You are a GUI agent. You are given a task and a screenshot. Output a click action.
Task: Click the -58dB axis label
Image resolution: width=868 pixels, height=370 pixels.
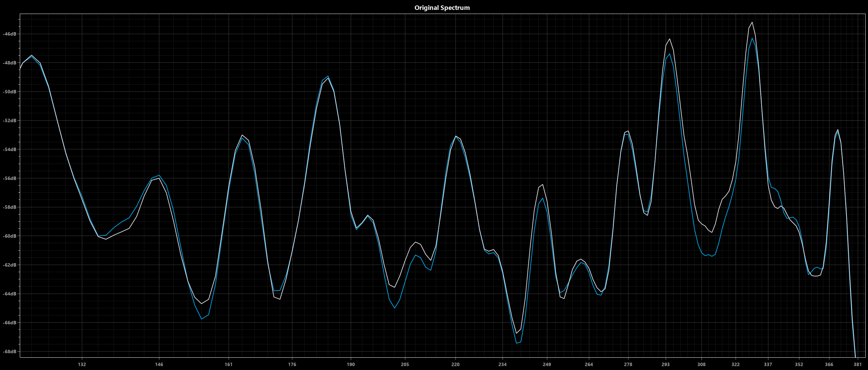tap(9, 207)
